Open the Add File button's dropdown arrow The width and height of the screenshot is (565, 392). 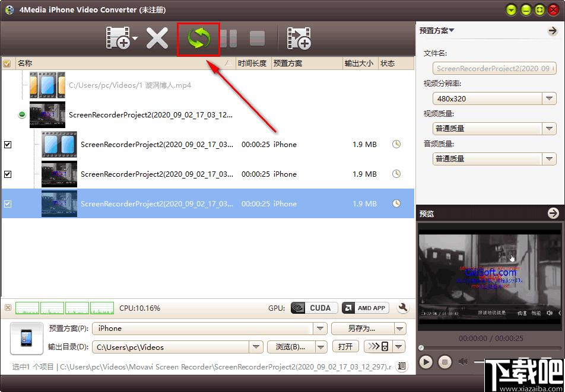tap(135, 38)
